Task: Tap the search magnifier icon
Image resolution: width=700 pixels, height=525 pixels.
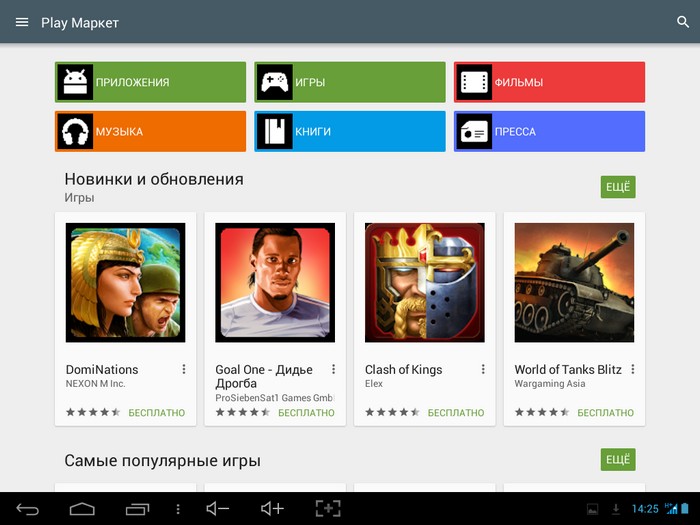Action: click(683, 22)
